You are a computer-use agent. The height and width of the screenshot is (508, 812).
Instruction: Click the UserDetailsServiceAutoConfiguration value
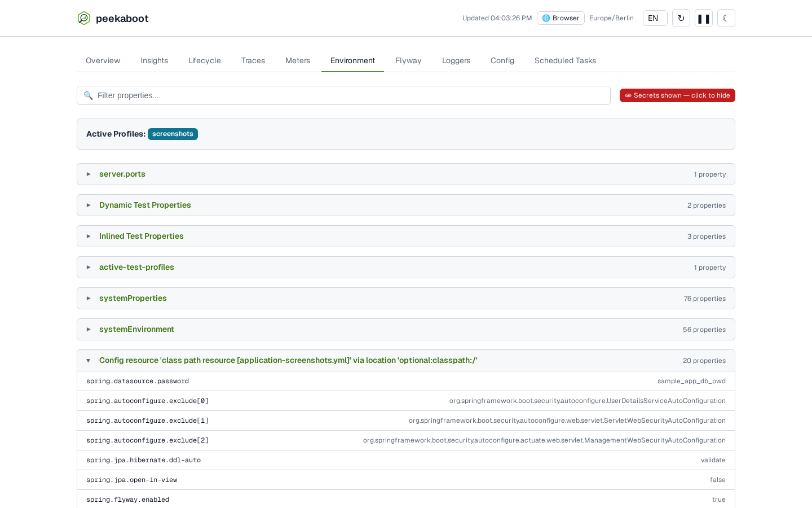(588, 401)
